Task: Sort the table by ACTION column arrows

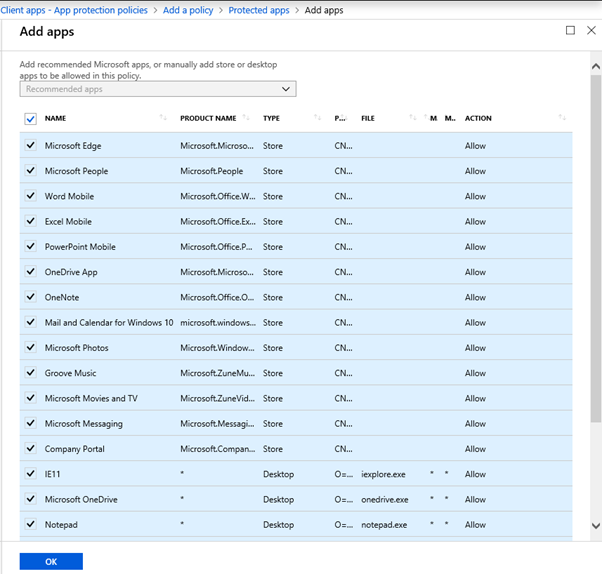Action: click(x=562, y=117)
